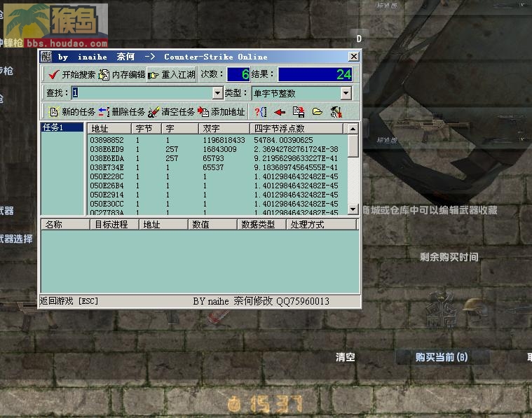
Task: Click the 重入江湖 button
Action: point(171,75)
